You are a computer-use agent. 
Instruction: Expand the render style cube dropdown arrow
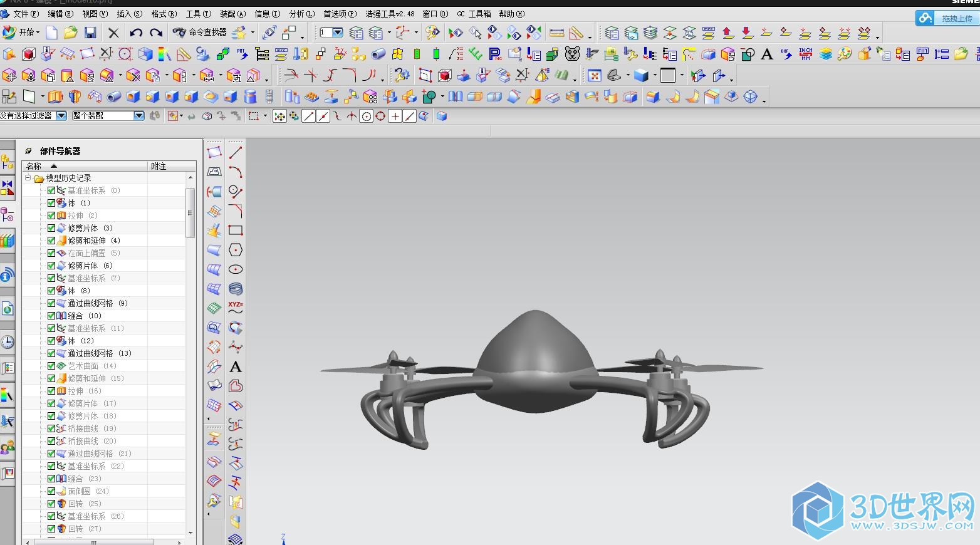click(x=655, y=76)
